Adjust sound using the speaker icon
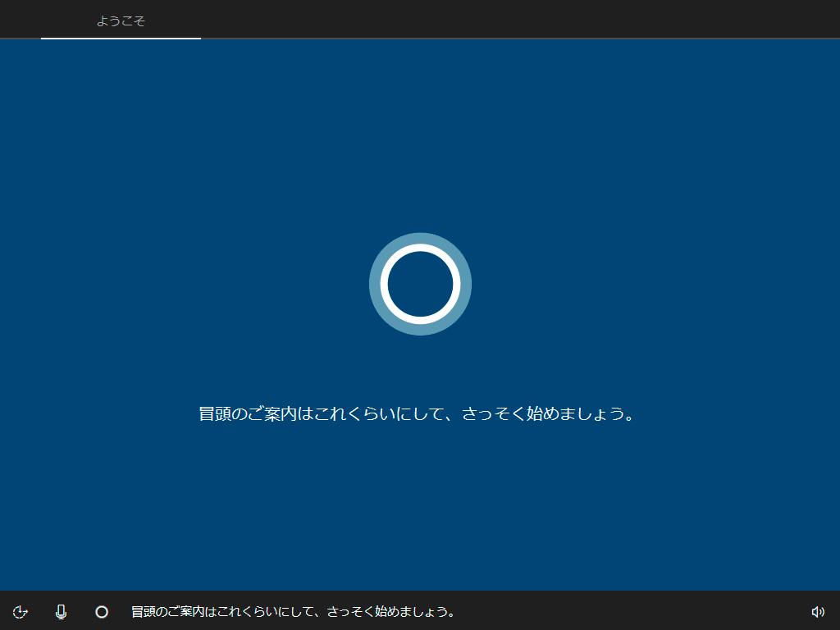Image resolution: width=840 pixels, height=630 pixels. coord(817,612)
